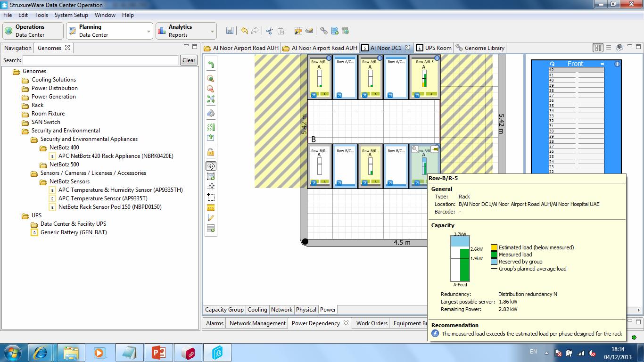The height and width of the screenshot is (362, 644).
Task: Click the Redo arrow icon
Action: [255, 31]
